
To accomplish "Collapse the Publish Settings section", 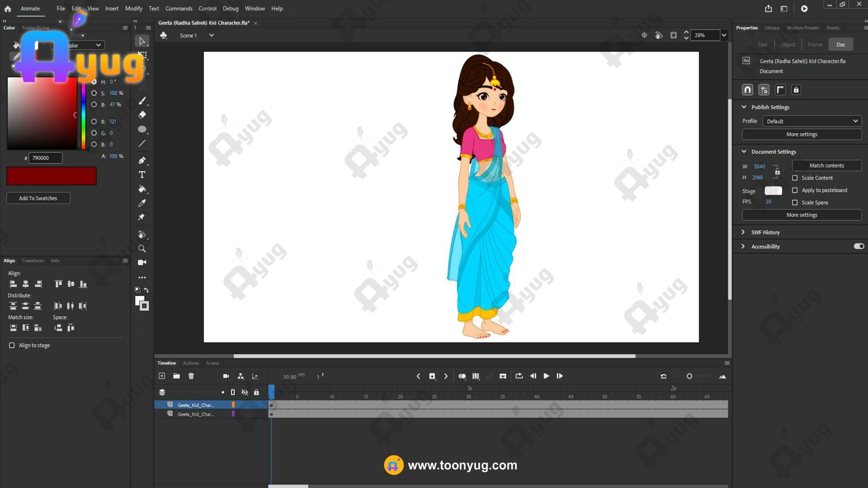I will click(x=744, y=107).
